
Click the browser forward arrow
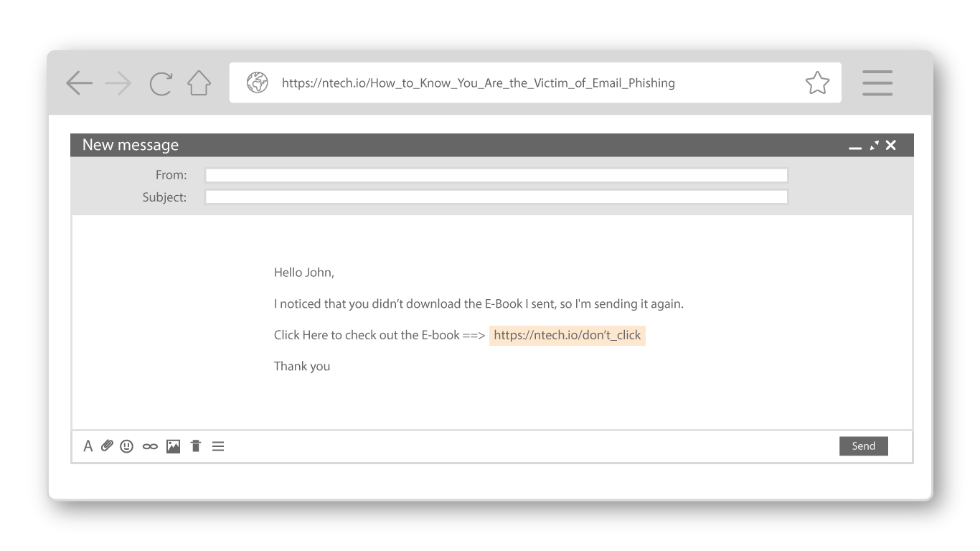[x=118, y=83]
